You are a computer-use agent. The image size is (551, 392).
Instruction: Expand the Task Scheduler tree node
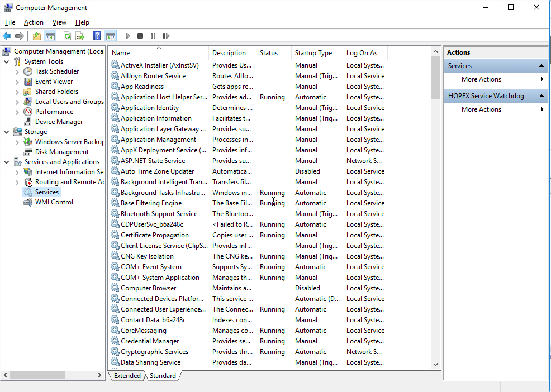[17, 71]
